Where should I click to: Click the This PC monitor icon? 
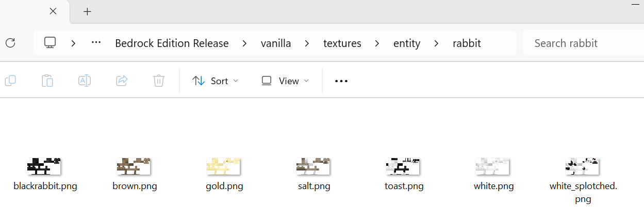50,43
